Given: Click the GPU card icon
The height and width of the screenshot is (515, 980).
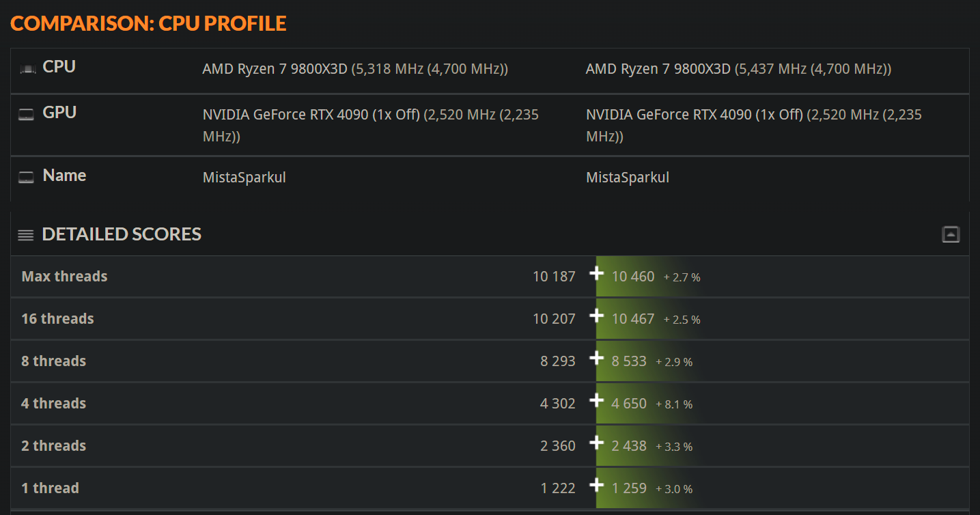Looking at the screenshot, I should coord(26,114).
